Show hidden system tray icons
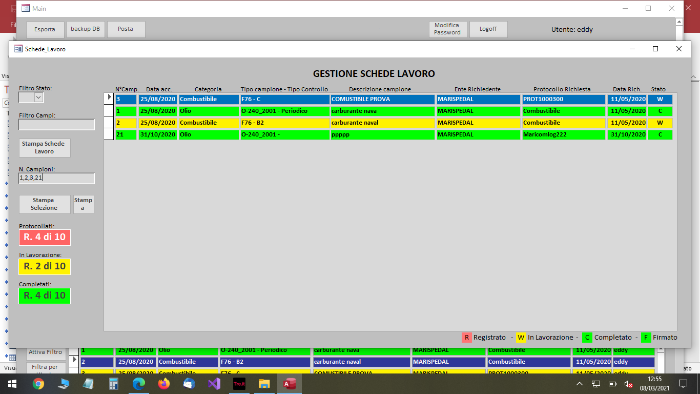Image resolution: width=700 pixels, height=394 pixels. [579, 384]
